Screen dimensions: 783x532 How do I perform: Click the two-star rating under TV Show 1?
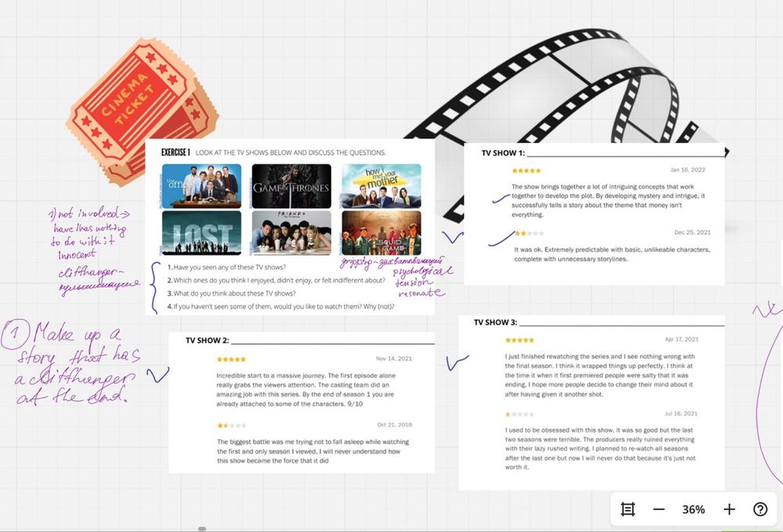[x=529, y=233]
